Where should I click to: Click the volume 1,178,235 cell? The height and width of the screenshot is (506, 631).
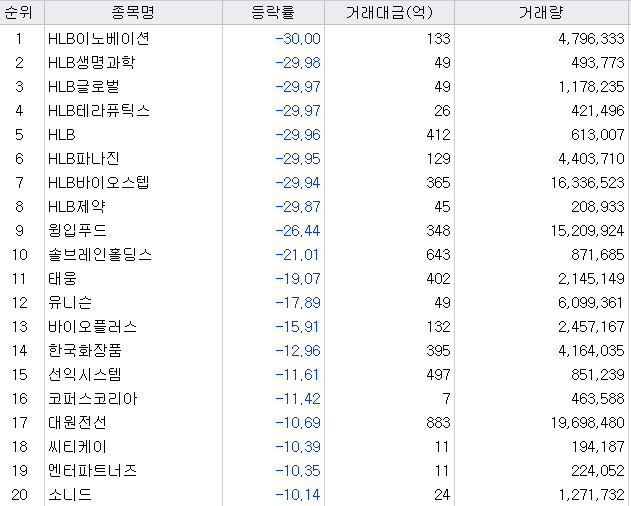tap(591, 87)
